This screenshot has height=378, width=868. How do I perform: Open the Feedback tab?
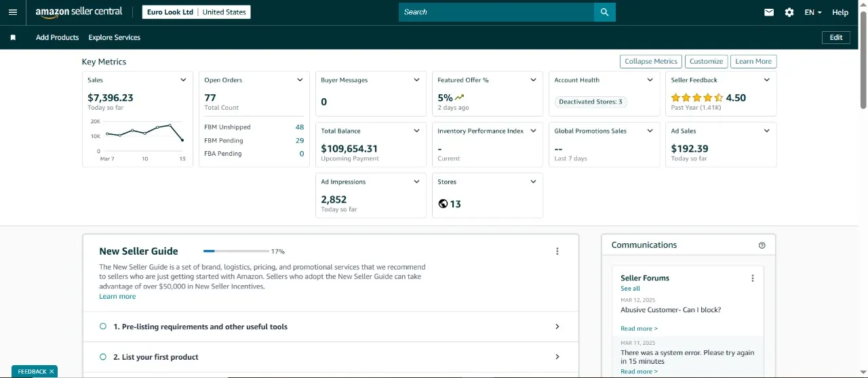[31, 372]
